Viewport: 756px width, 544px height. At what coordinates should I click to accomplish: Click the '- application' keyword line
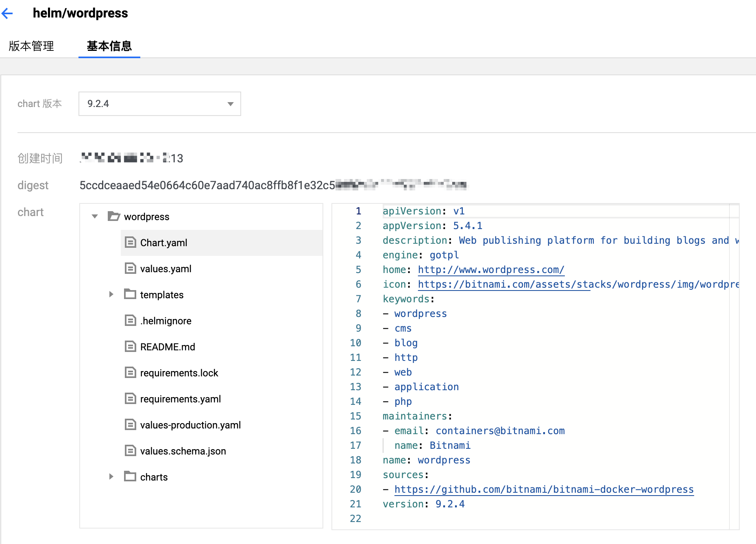coord(420,387)
